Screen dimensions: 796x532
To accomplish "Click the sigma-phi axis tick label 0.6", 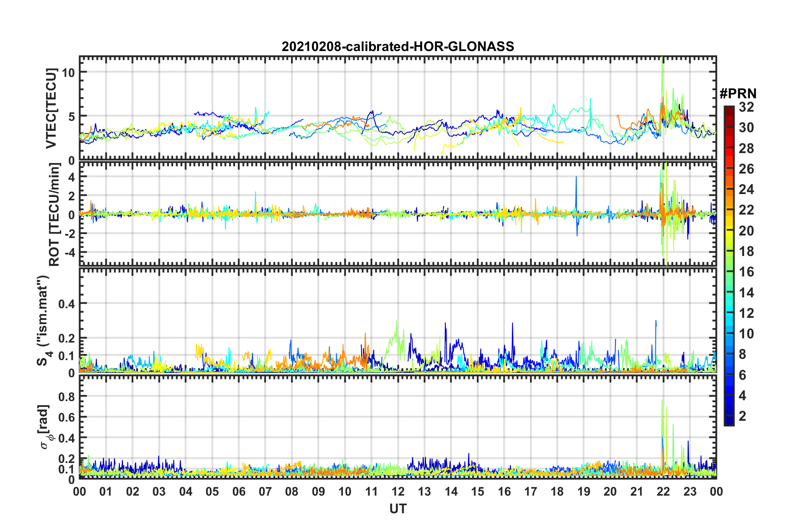I will point(67,417).
